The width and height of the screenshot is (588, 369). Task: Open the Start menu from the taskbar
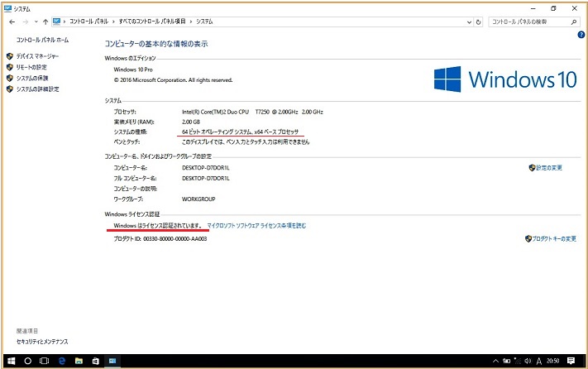point(11,361)
